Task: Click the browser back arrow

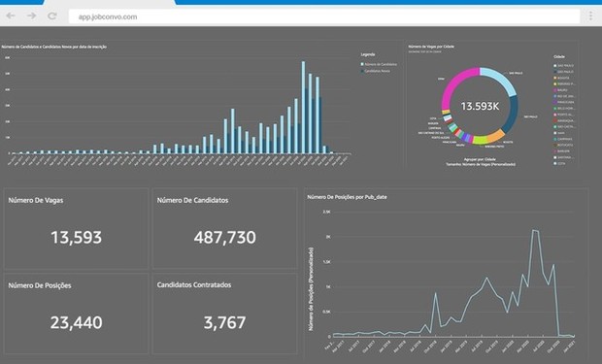Action: (x=11, y=16)
